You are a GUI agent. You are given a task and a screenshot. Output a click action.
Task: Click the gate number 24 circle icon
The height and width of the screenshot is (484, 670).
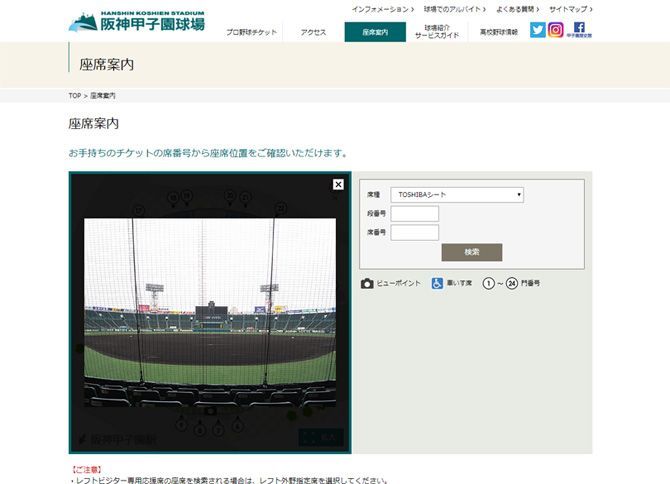pos(512,283)
